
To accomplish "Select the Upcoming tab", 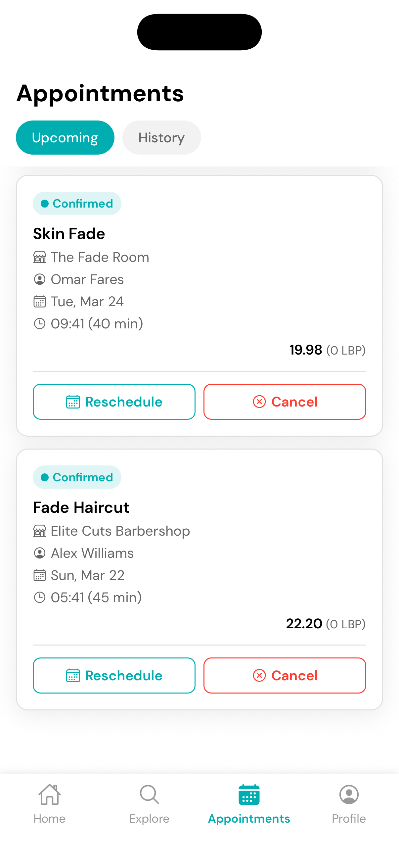I will click(x=65, y=137).
